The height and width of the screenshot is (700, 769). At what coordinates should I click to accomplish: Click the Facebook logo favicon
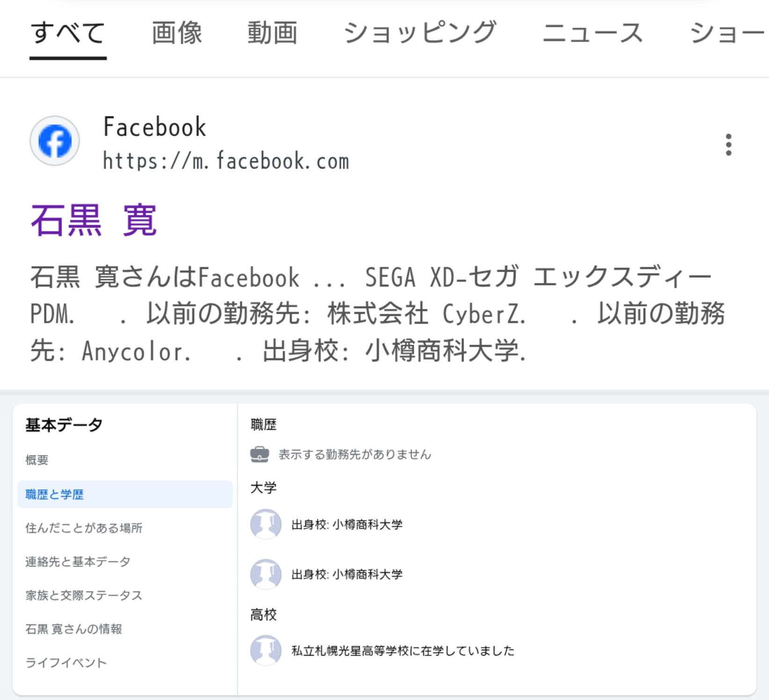point(55,141)
